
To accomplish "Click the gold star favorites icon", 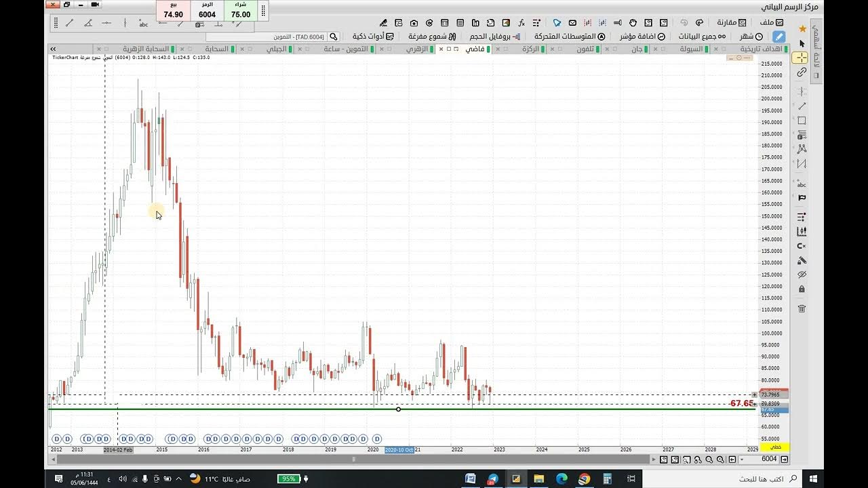I will point(802,28).
